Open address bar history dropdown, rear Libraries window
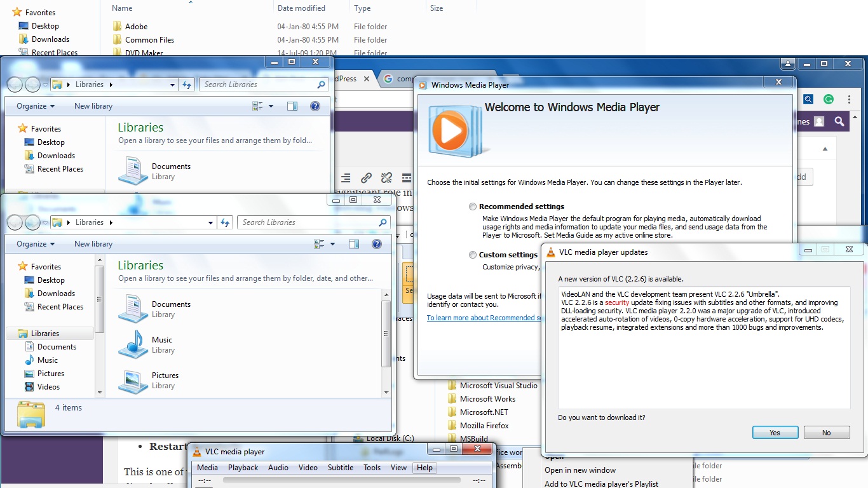 pos(173,85)
